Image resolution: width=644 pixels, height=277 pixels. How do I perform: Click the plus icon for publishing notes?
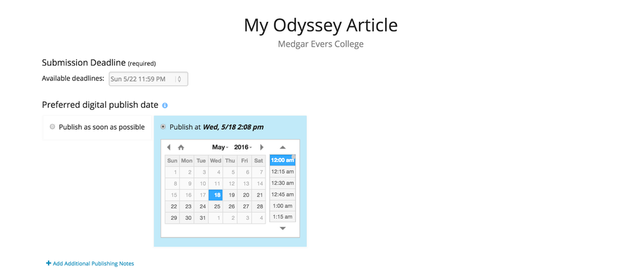pyautogui.click(x=49, y=263)
